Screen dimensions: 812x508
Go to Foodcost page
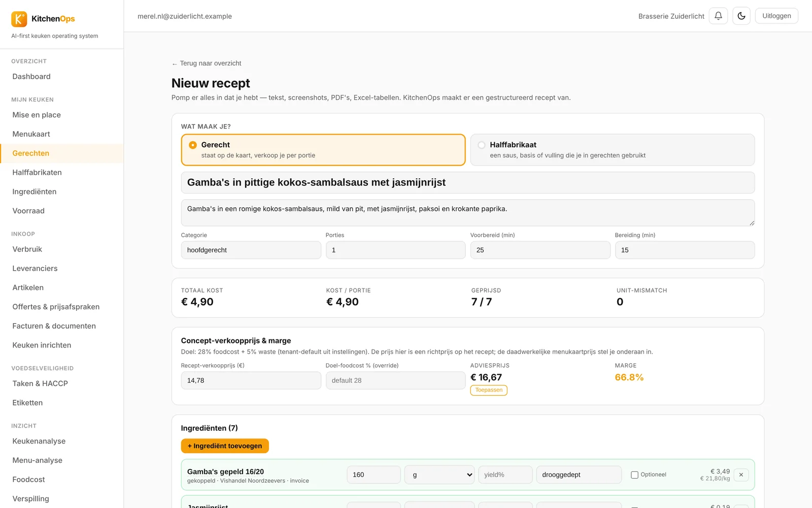28,480
